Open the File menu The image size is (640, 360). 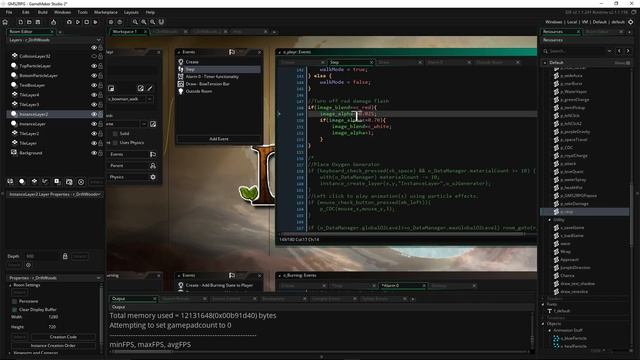coord(9,12)
